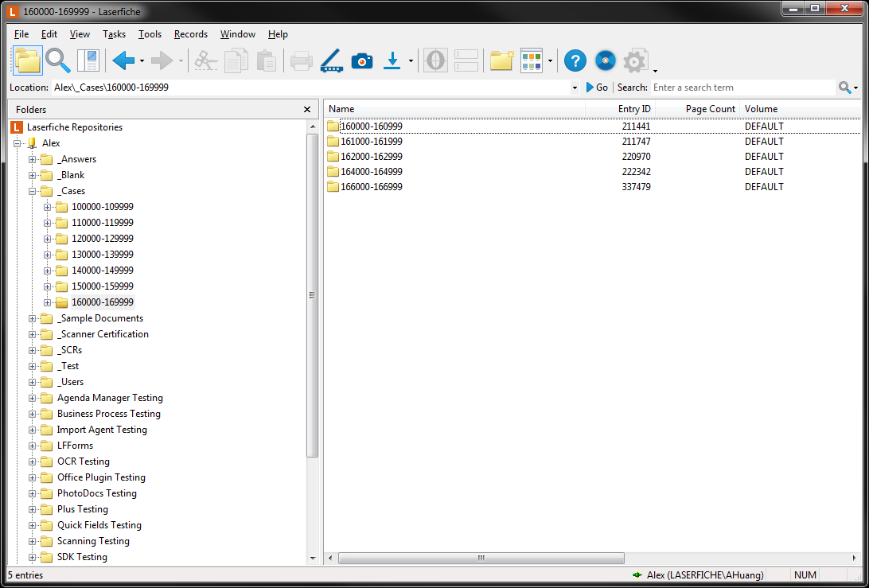Click the search term input field
The image size is (869, 588).
(x=742, y=88)
